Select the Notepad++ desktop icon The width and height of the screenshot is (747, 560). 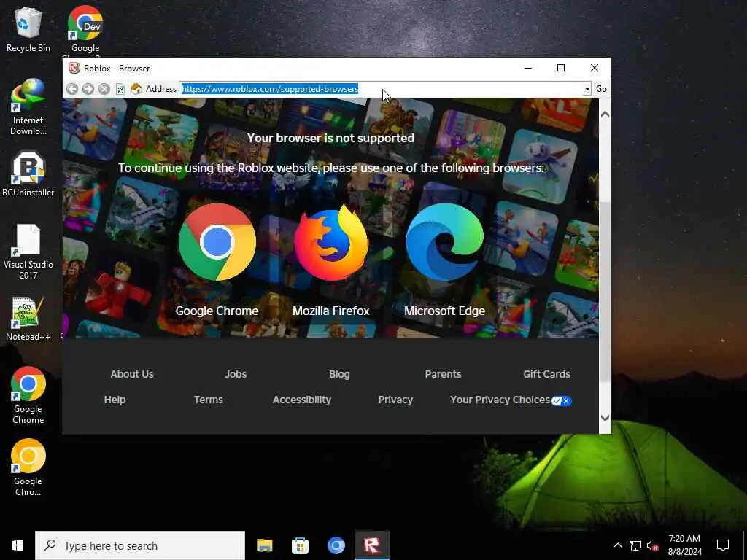coord(28,319)
